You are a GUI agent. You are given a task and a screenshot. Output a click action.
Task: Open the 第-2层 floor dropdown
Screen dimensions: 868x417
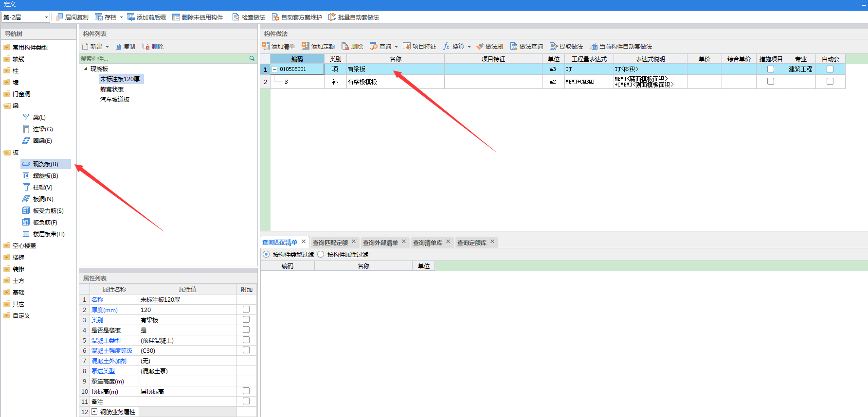(46, 17)
